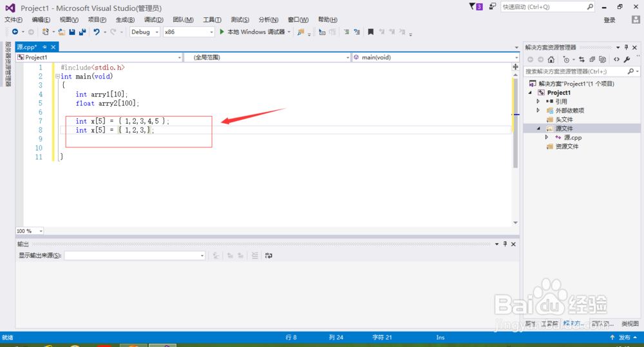The image size is (644, 347).
Task: Click Show All Files in Solution Explorer
Action: coord(603,59)
